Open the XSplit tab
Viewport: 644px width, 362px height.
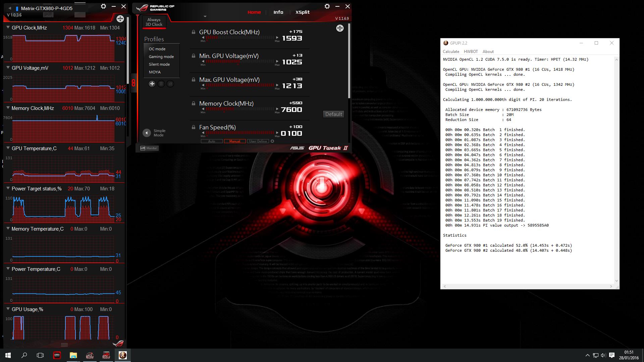[x=303, y=12]
